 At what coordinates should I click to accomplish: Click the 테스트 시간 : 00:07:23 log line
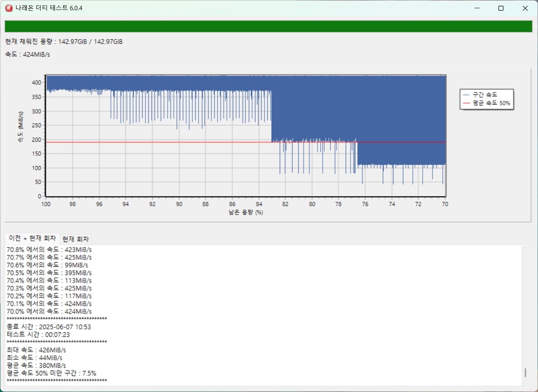tap(38, 334)
